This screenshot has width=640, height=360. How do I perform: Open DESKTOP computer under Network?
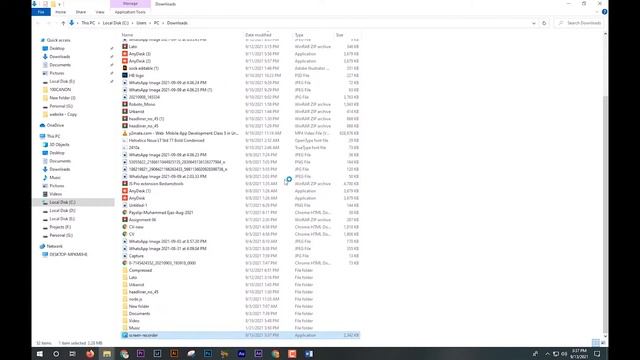[x=68, y=254]
